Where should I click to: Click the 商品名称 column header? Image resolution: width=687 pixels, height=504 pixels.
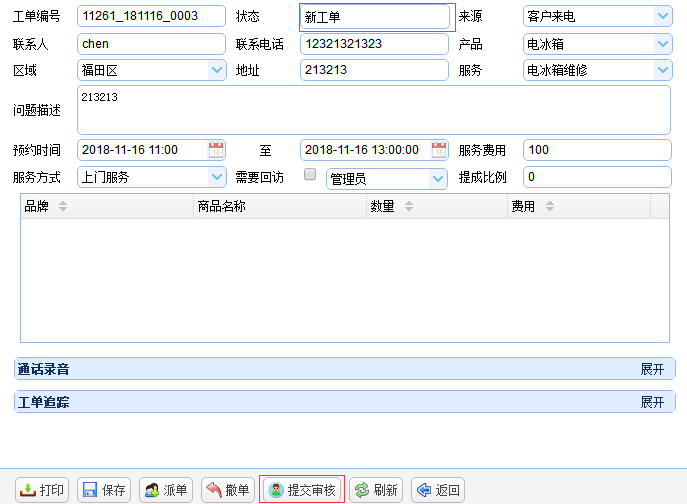pos(280,206)
